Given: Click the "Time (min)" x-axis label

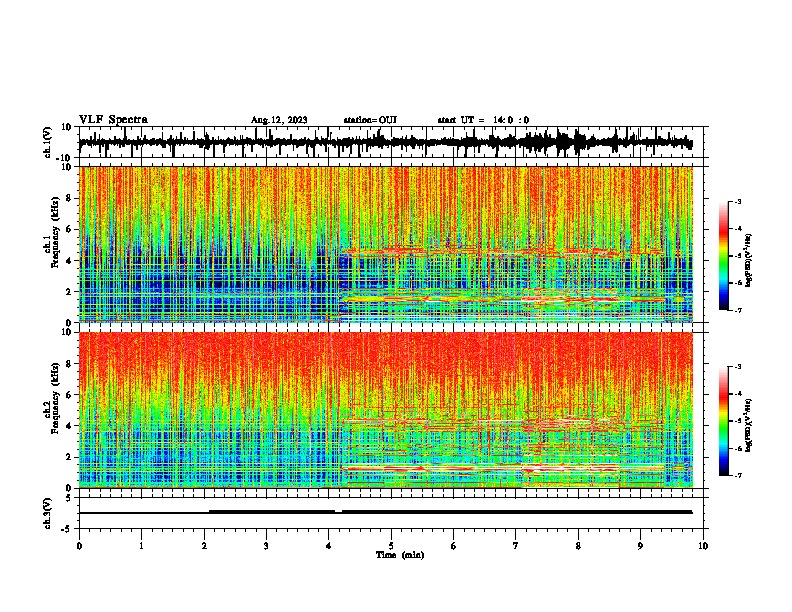Looking at the screenshot, I should point(400,555).
